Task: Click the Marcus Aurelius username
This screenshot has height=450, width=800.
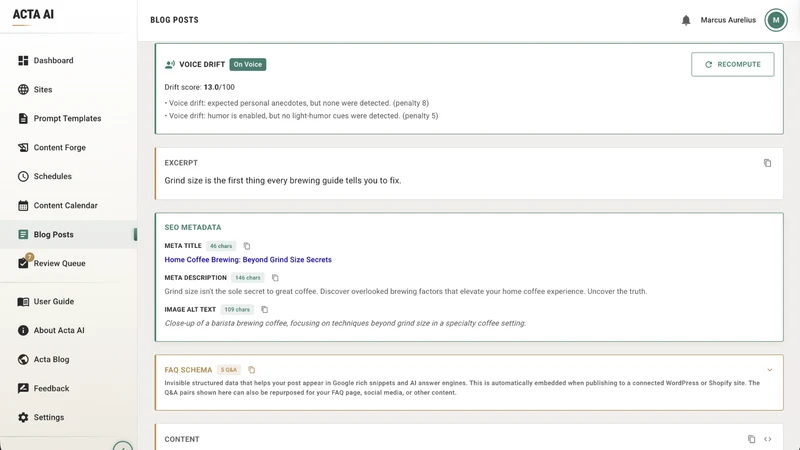Action: 728,20
